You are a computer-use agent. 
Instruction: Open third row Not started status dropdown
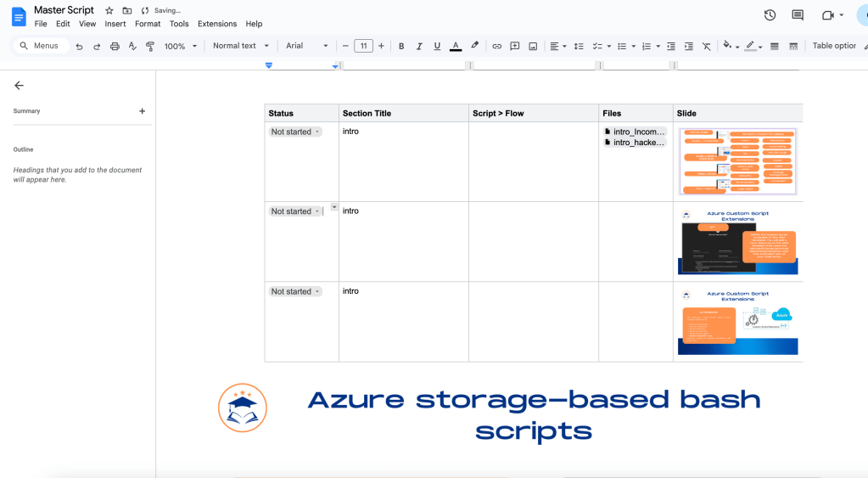(x=295, y=291)
